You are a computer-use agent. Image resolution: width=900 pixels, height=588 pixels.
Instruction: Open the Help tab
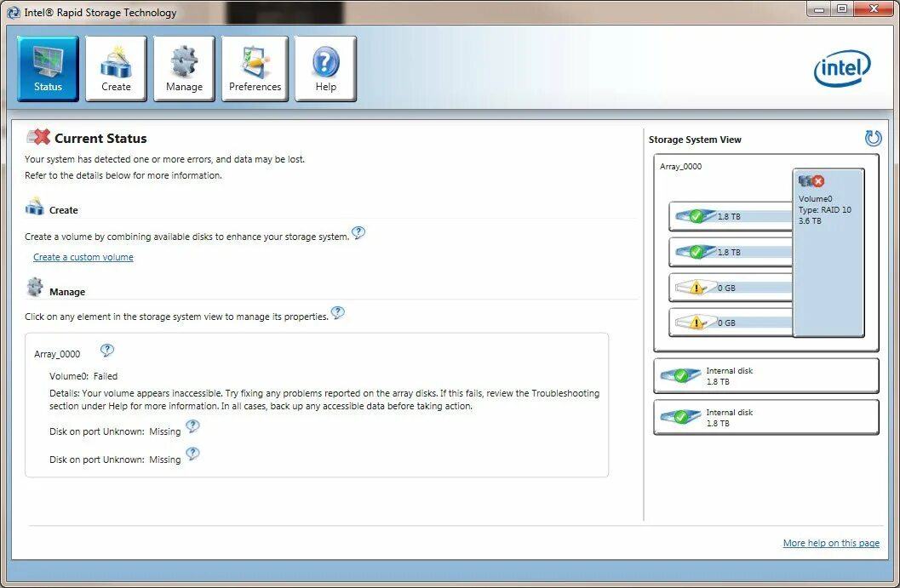click(325, 69)
